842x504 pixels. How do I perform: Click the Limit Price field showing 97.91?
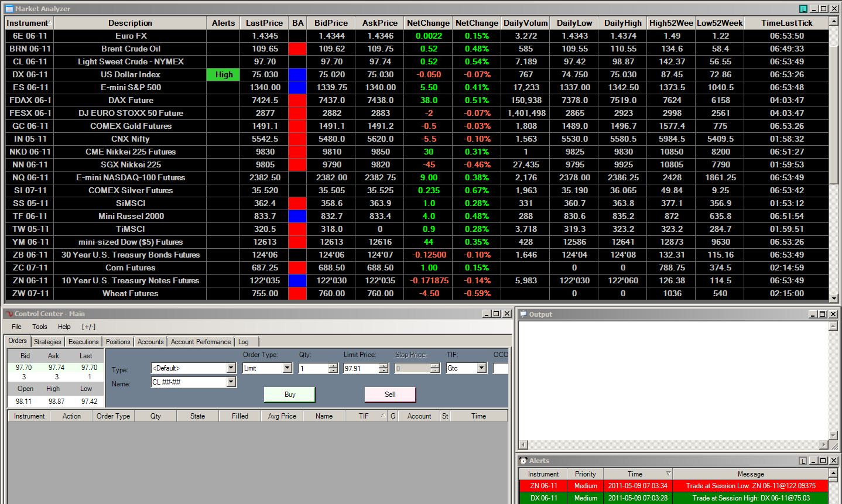pos(361,368)
